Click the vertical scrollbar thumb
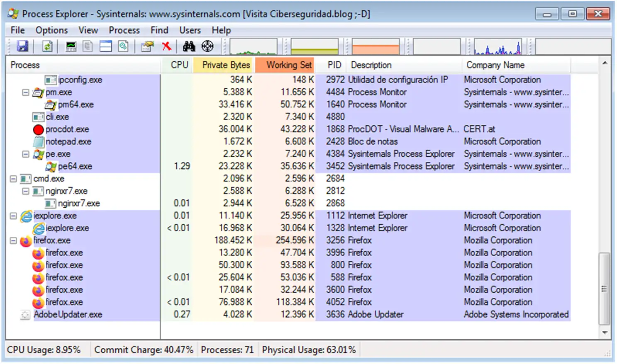617x364 pixels. pyautogui.click(x=605, y=289)
